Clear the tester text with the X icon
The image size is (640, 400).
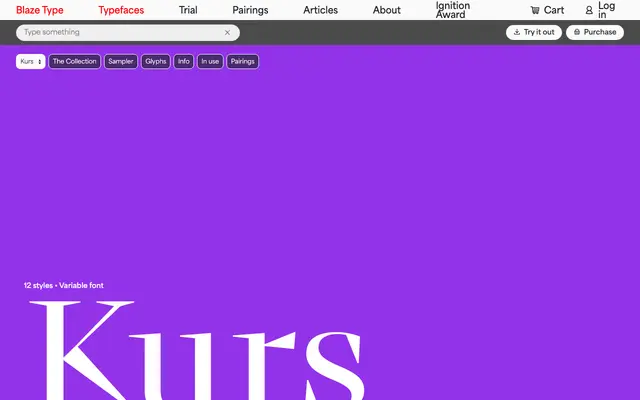(x=227, y=33)
